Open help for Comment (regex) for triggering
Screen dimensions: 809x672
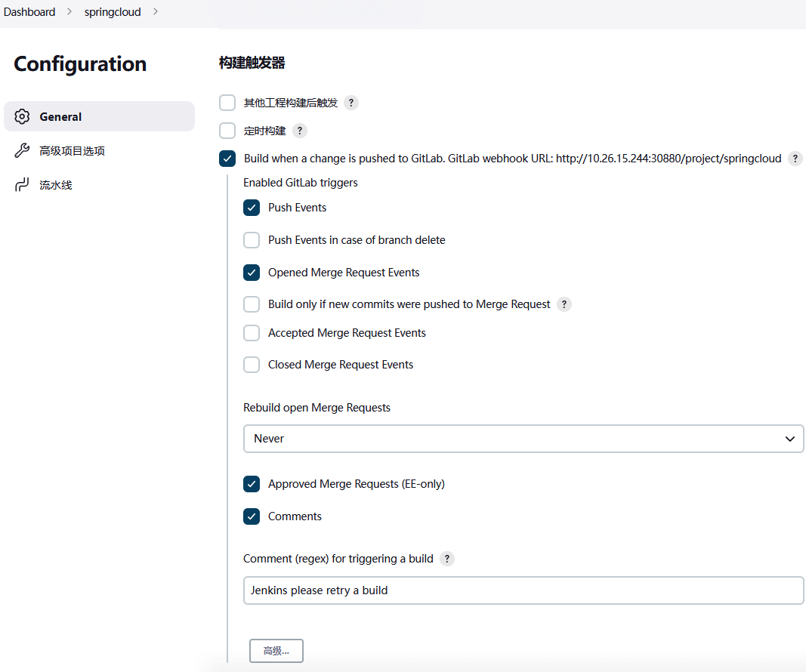(x=447, y=559)
